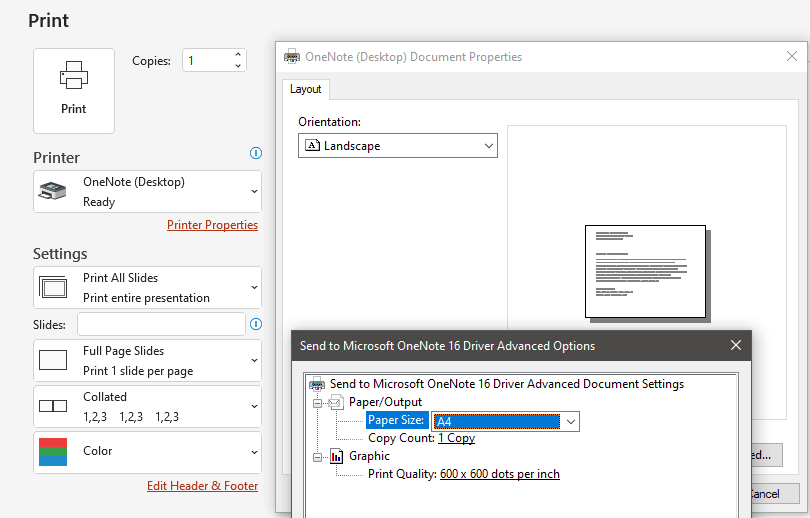
Task: Collapse the Graphic tree node
Action: [x=318, y=457]
